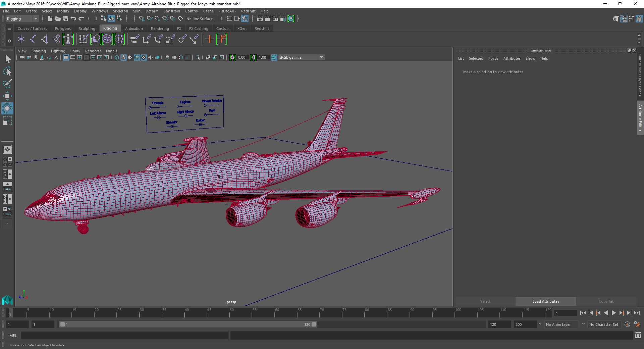Switch to the Polygons shelf tab
Screen dimensions: 644x349
coord(63,29)
